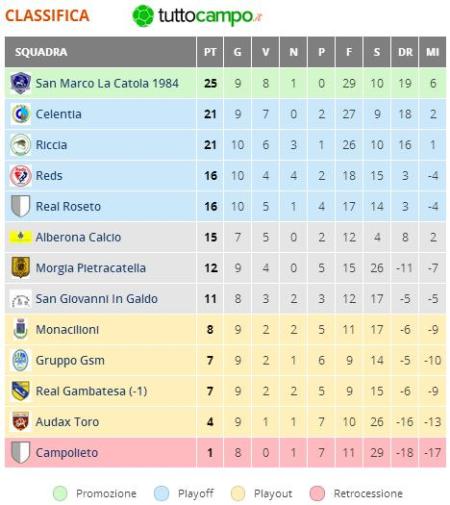
Task: Click the Riccia team crest
Action: pyautogui.click(x=21, y=145)
